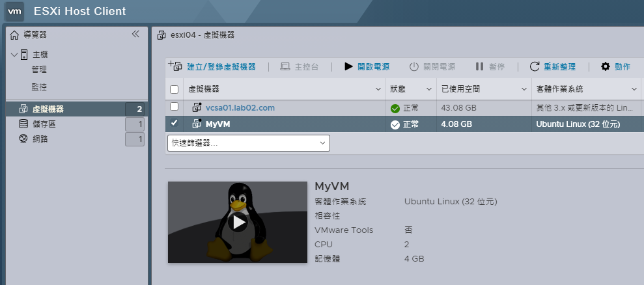Click the virtual machines count badge 2
This screenshot has height=285, width=644.
pos(135,109)
